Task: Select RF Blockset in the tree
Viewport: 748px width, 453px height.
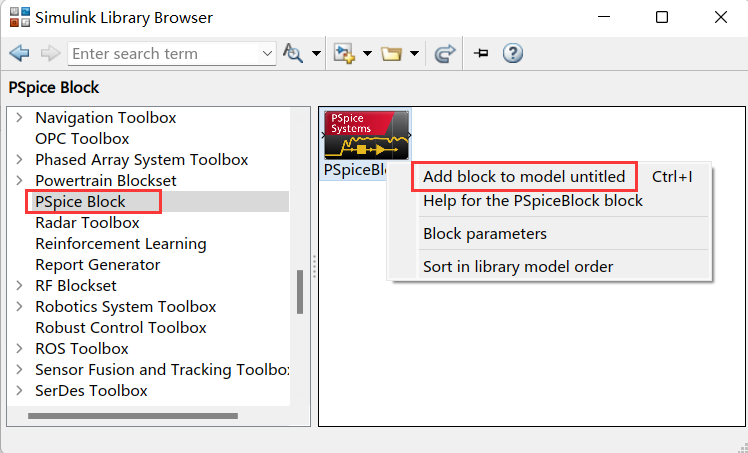Action: (76, 285)
